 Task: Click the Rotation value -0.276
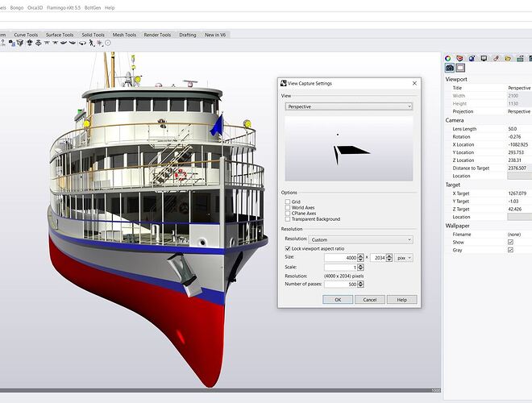click(x=514, y=137)
